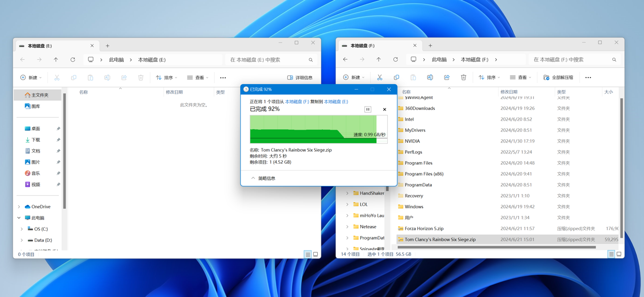The image size is (644, 297).
Task: Click 此电脑 breadcrumb in F: window address bar
Action: (439, 60)
